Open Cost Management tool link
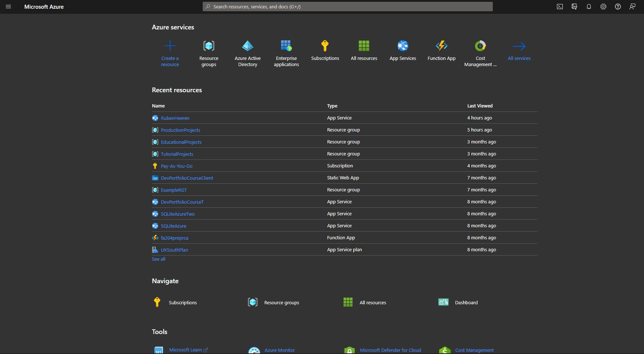Viewport: 644px width, 354px height. (x=474, y=350)
